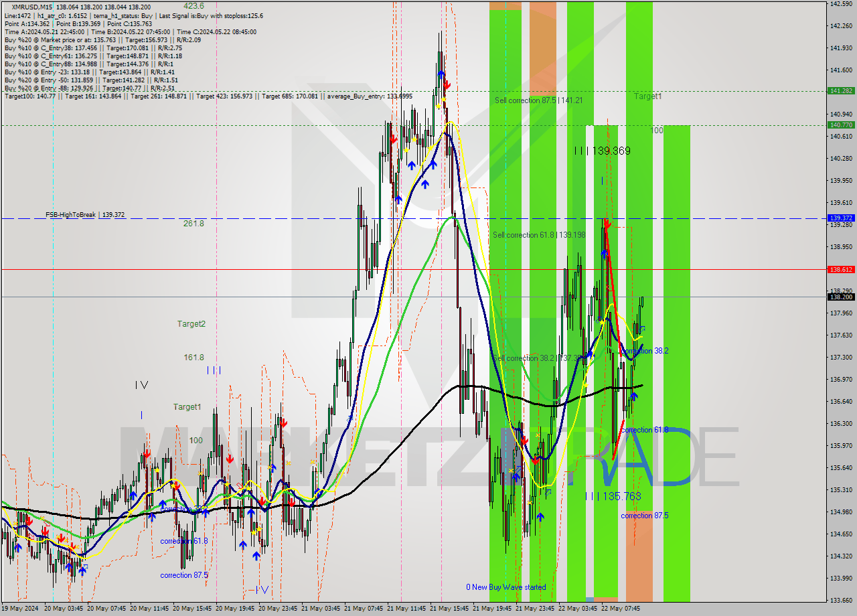Select the green 141.282 price axis tag
This screenshot has width=857, height=616.
(x=841, y=90)
